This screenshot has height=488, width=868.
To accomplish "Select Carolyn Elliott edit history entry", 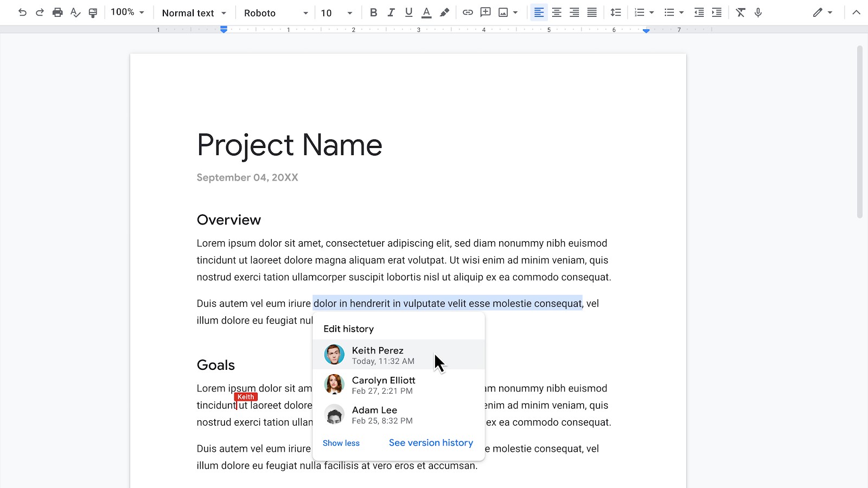I will (399, 384).
